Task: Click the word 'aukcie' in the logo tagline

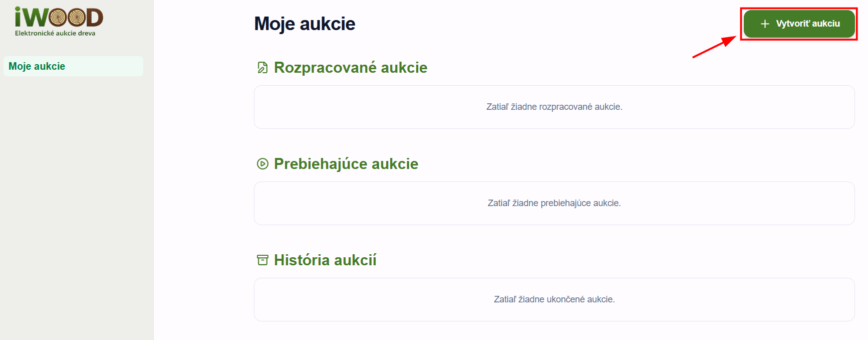Action: [x=66, y=34]
